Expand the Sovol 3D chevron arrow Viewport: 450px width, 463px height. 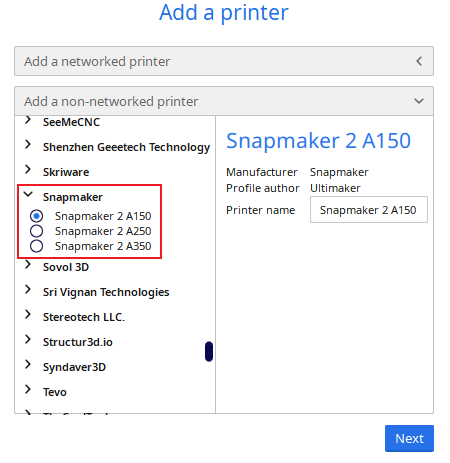click(x=28, y=264)
